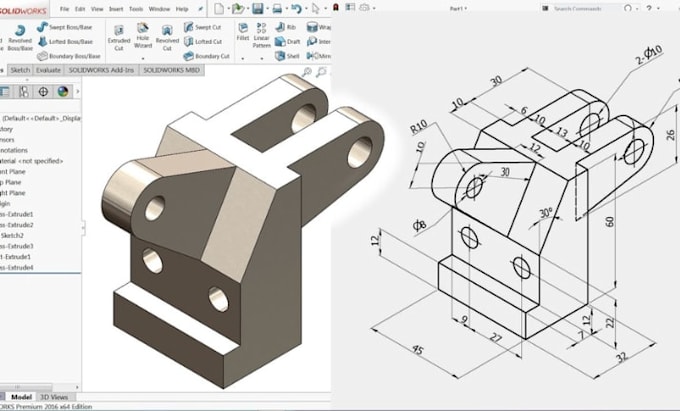Click the Zoom to Area magnifier icon
This screenshot has width=680, height=411.
[321, 72]
